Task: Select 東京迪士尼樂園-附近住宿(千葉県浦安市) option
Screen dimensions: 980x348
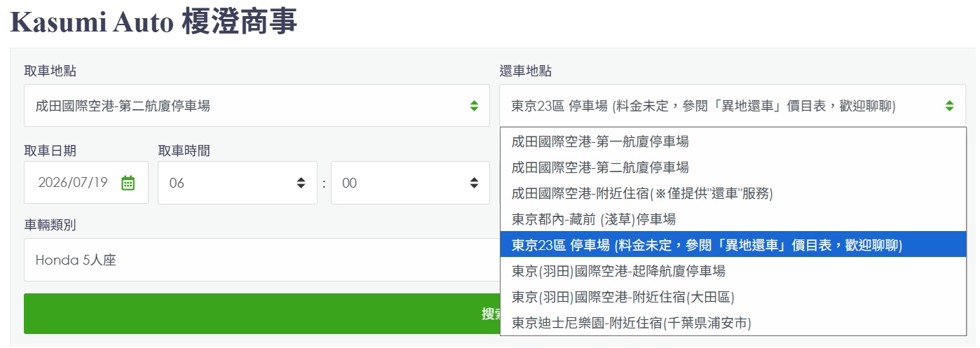Action: (x=733, y=323)
